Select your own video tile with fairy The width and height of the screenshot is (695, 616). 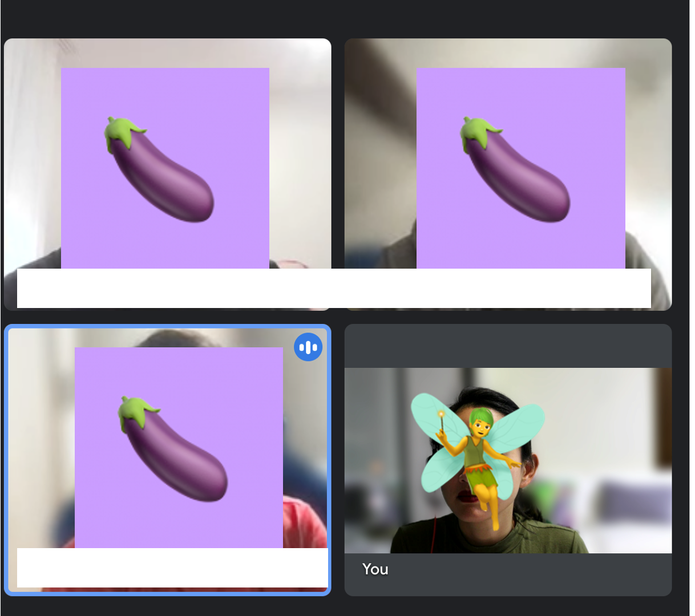[x=508, y=460]
